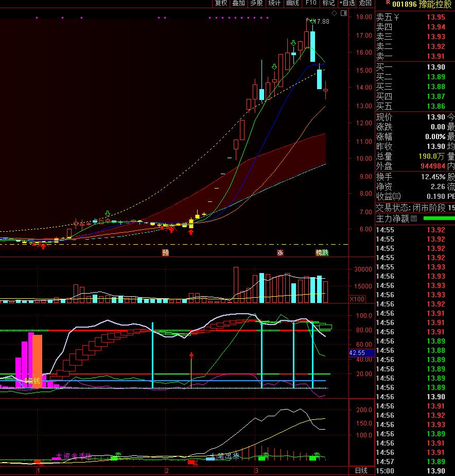Select the 14:56 13.88 tick row
455x476 pixels.
coord(411,350)
